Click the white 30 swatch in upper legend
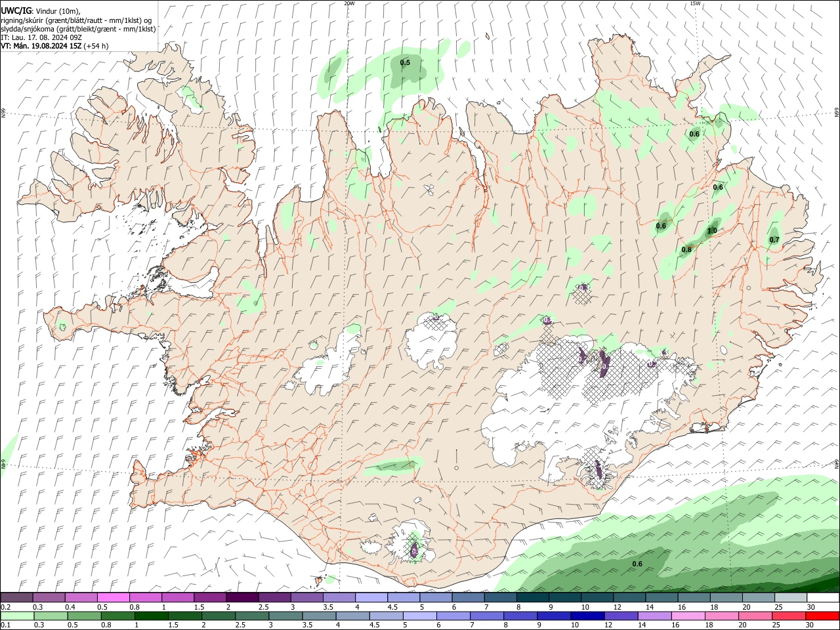The width and height of the screenshot is (840, 630). point(823,597)
